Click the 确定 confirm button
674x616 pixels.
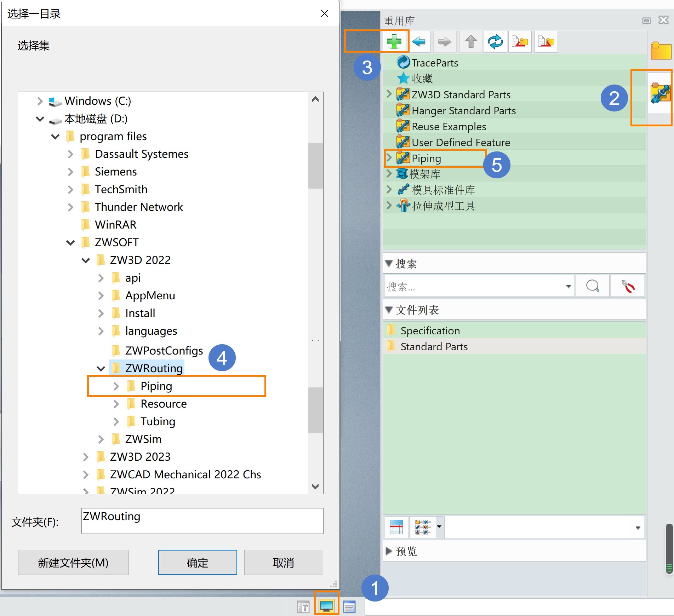click(x=198, y=563)
